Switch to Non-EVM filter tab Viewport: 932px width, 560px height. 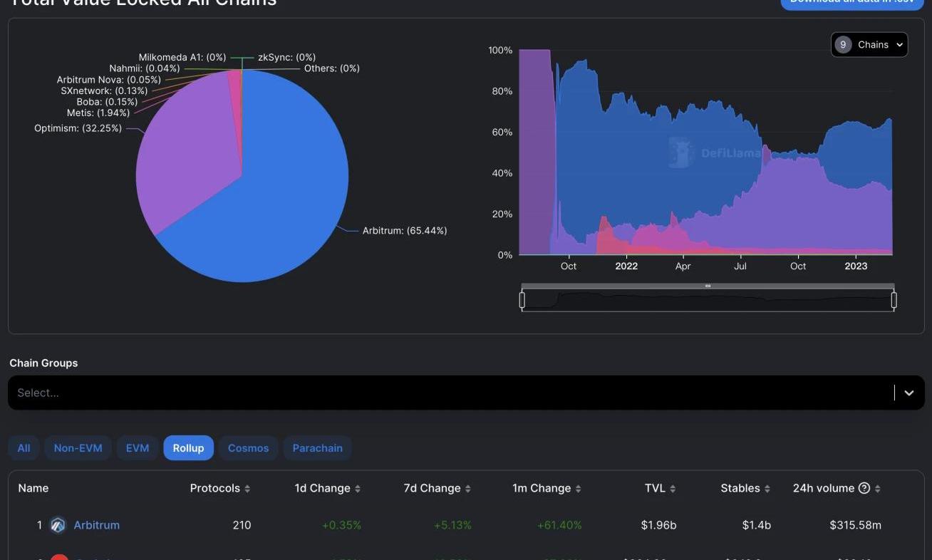tap(78, 448)
